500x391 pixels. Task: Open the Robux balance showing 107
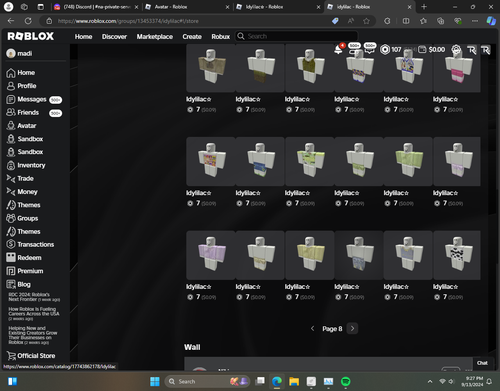coord(391,50)
